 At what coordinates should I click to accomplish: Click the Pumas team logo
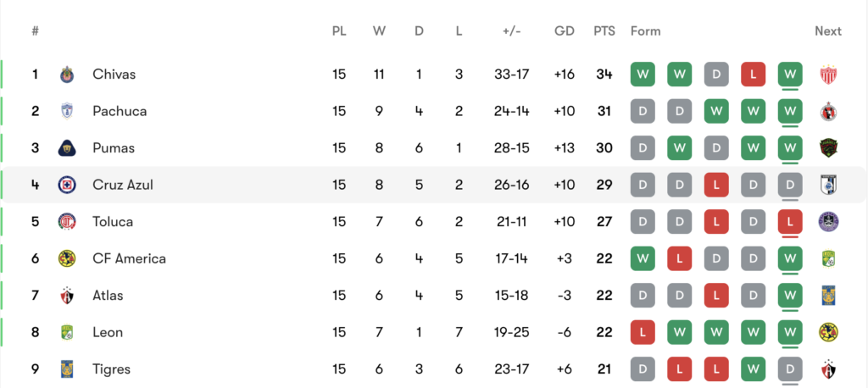click(x=67, y=148)
